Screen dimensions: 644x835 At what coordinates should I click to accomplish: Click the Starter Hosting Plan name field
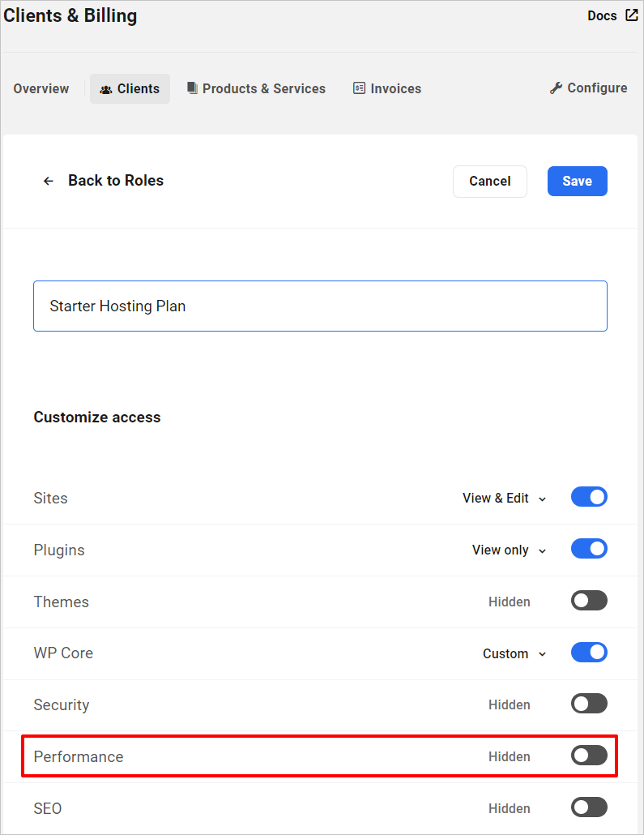[x=320, y=306]
